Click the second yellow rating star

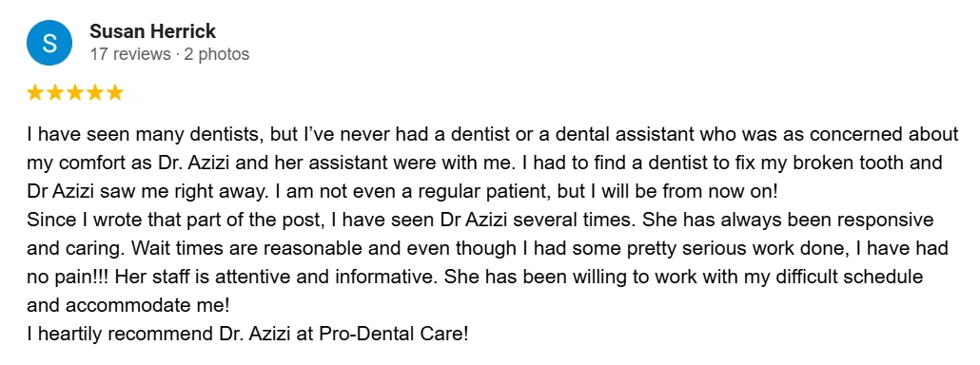(55, 93)
